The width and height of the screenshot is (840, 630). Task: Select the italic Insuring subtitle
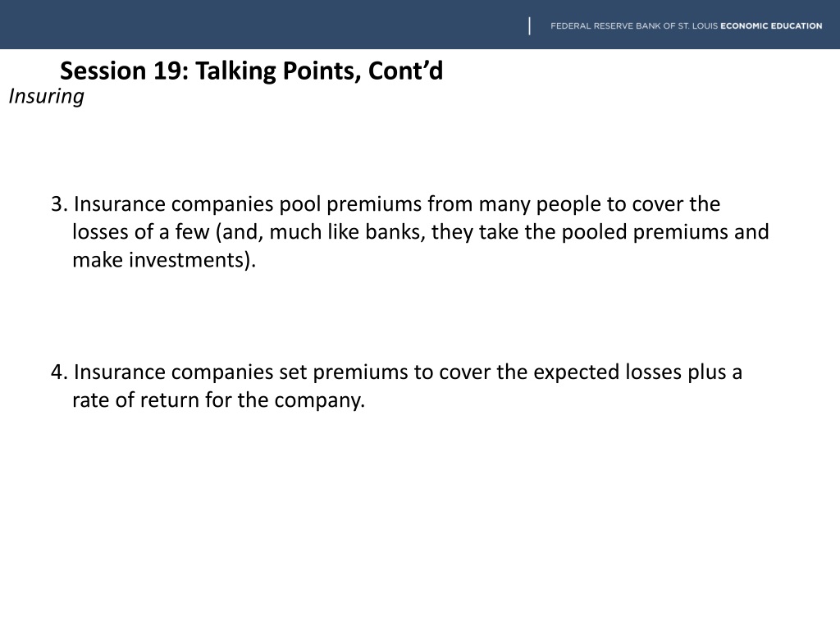point(46,97)
